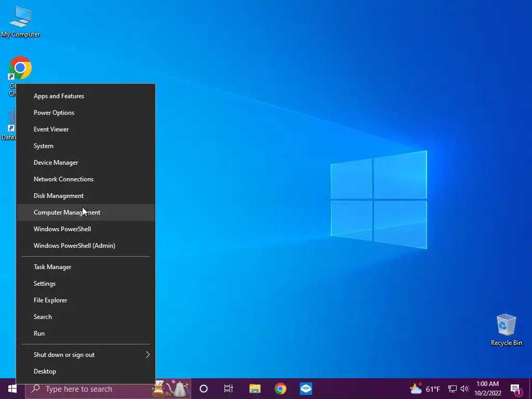
Task: Open Apps and Features from menu
Action: point(86,96)
